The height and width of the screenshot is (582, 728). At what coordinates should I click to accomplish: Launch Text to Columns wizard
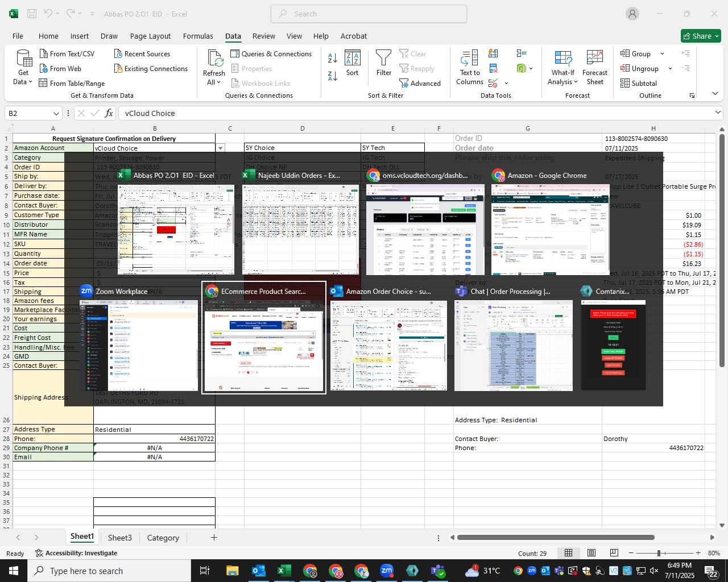point(470,68)
